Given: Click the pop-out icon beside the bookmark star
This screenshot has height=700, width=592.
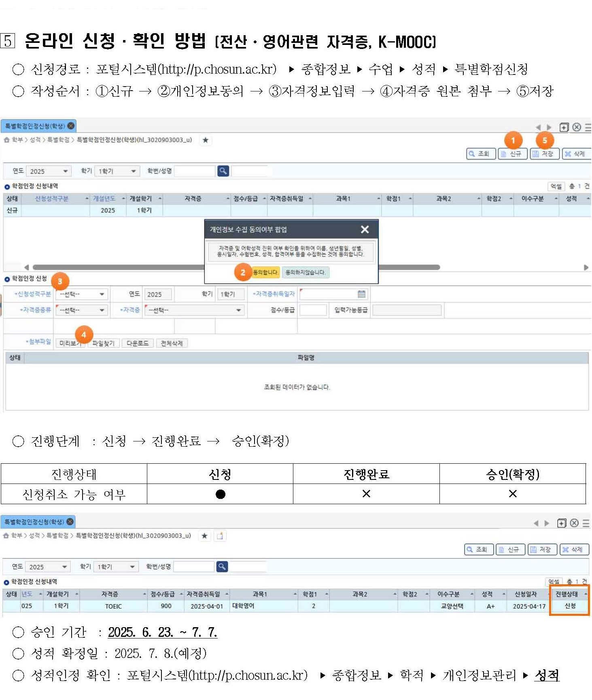Looking at the screenshot, I should click(x=220, y=536).
